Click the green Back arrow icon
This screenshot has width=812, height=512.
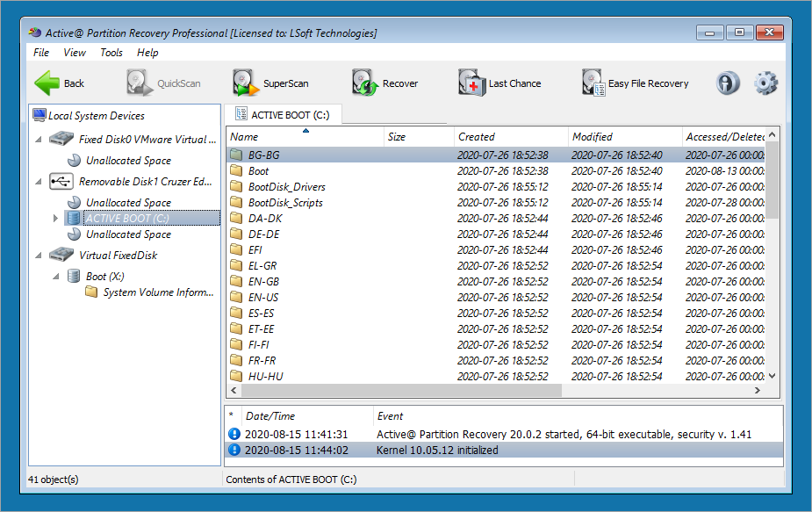[x=47, y=83]
